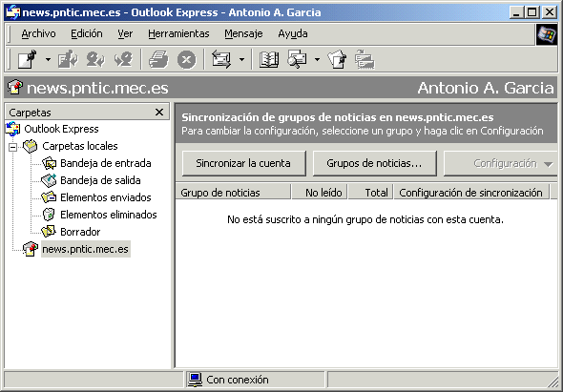Open Bandeja de entrada folder

[x=106, y=163]
